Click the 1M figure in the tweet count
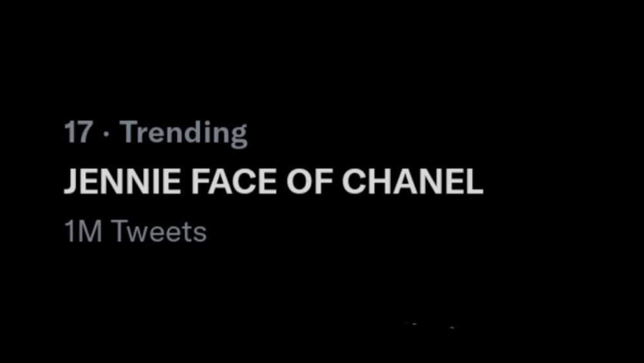644x363 pixels. click(x=83, y=231)
